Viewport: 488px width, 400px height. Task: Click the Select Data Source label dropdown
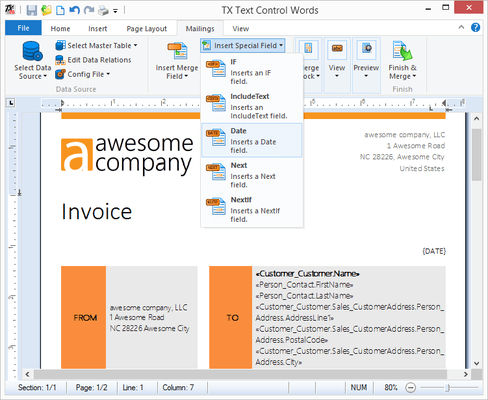32,72
